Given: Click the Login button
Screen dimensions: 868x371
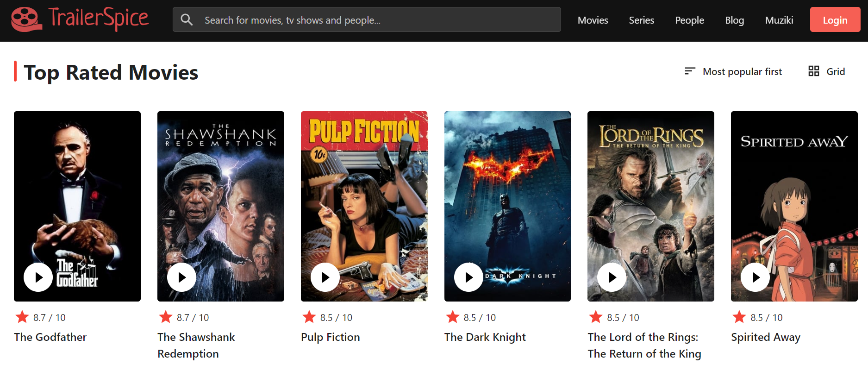Looking at the screenshot, I should (x=835, y=20).
